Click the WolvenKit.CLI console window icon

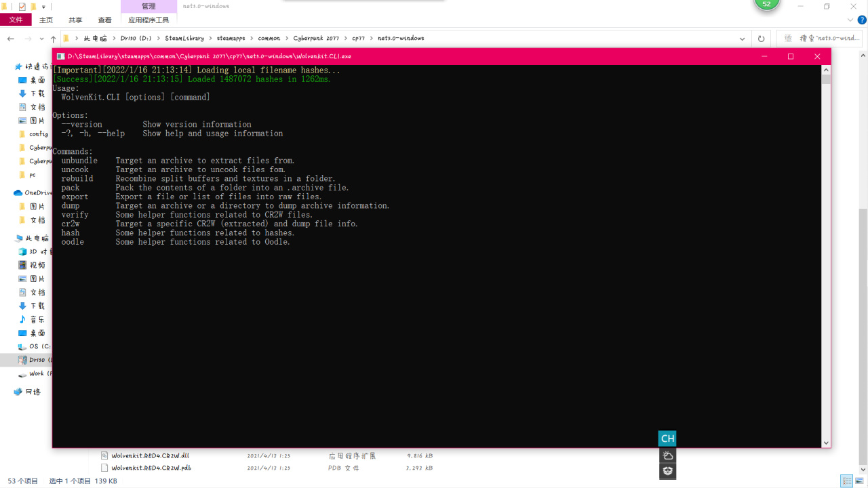[61, 56]
